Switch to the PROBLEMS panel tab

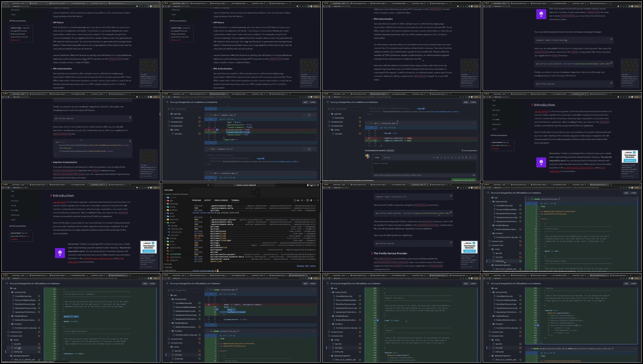click(196, 200)
